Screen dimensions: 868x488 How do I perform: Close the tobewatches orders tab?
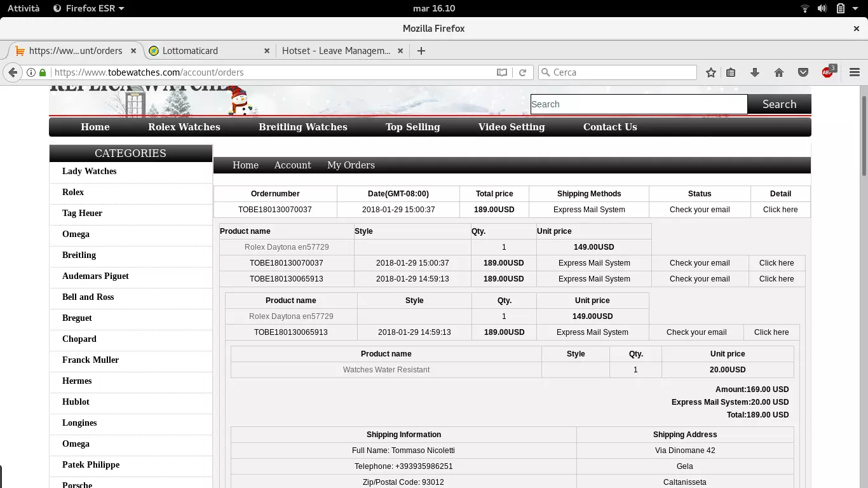coord(134,51)
